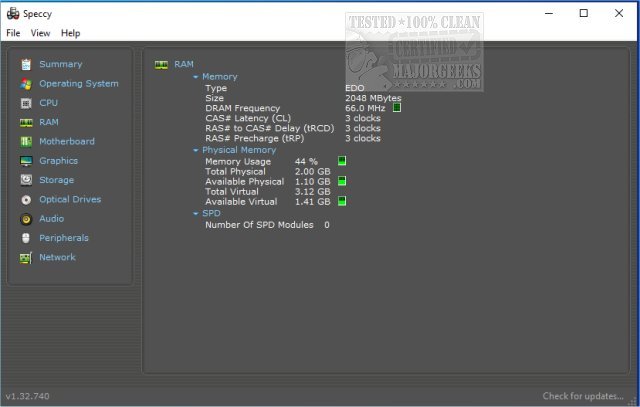Open Operating System section

click(79, 84)
